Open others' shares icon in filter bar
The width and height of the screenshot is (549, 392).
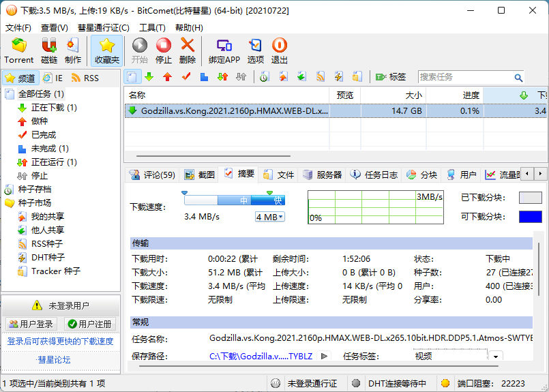302,76
